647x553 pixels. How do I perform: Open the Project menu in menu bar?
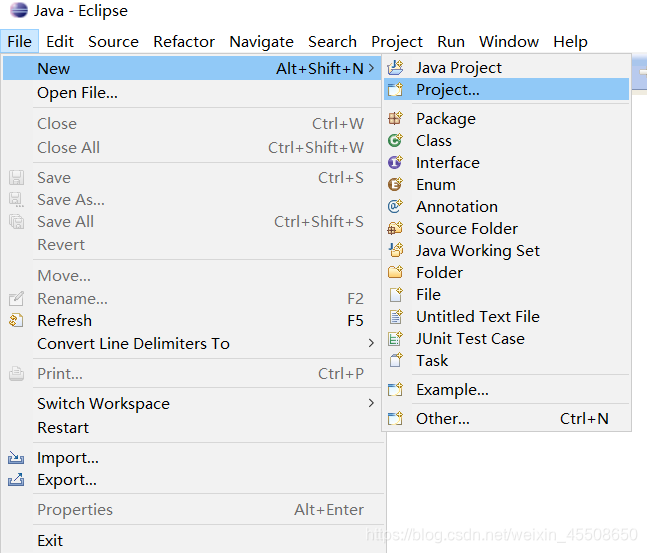pos(397,41)
